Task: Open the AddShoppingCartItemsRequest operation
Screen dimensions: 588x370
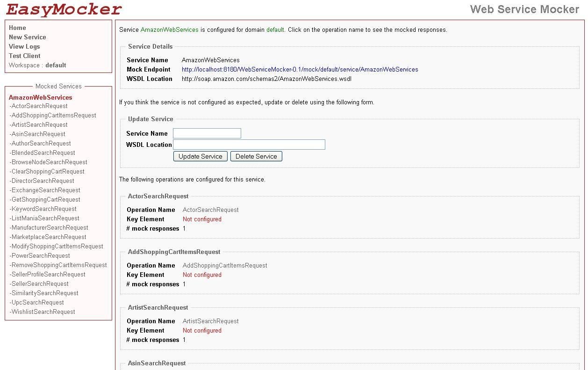Action: click(52, 115)
